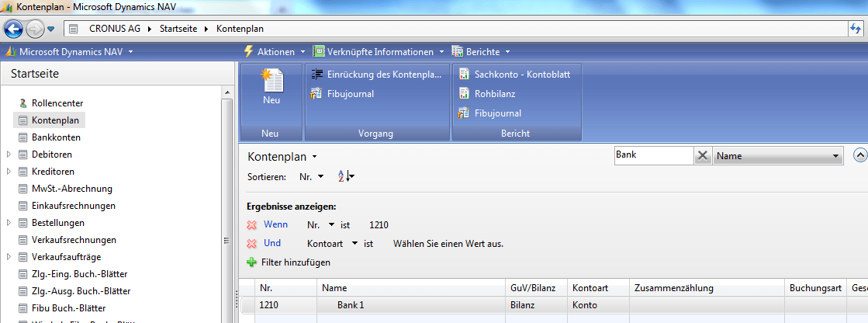Viewport: 868px width, 323px height.
Task: Open Verkaufsaufträge list
Action: pos(67,257)
